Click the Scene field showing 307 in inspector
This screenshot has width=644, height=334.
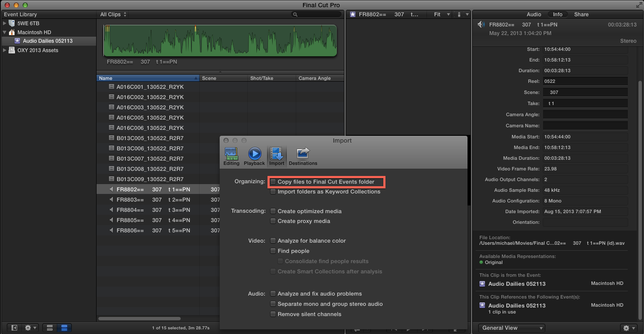click(585, 92)
